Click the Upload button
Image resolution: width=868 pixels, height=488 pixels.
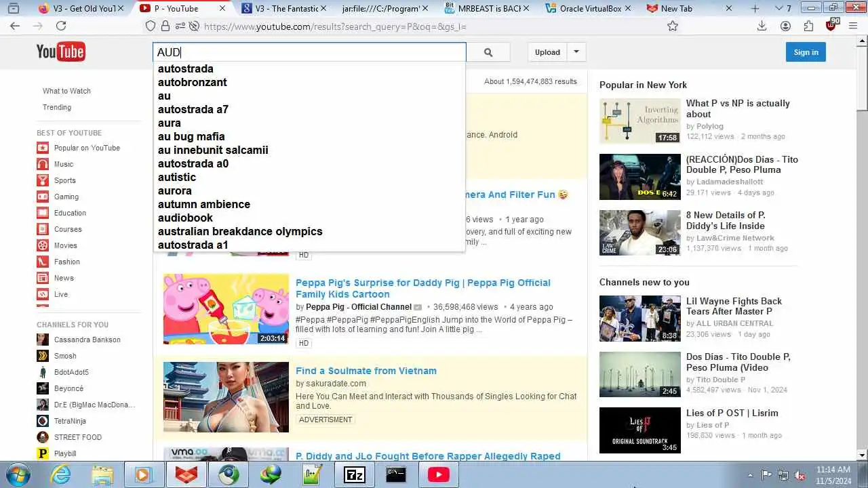tap(547, 52)
